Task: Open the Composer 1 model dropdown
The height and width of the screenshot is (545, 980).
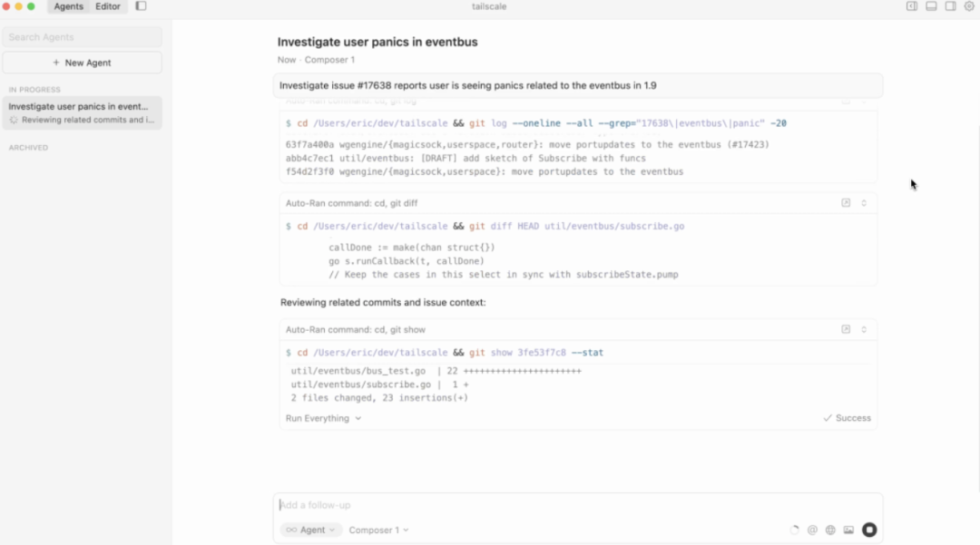Action: pos(378,530)
